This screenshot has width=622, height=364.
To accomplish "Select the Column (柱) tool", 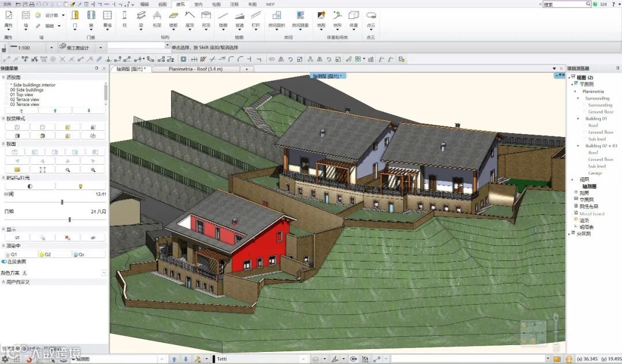I will tap(124, 20).
